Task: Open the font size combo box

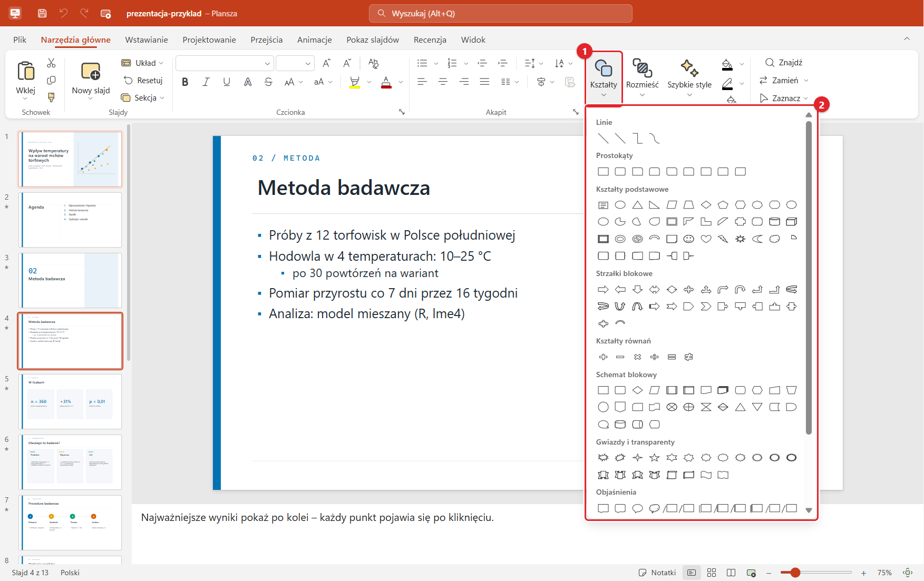Action: tap(295, 63)
